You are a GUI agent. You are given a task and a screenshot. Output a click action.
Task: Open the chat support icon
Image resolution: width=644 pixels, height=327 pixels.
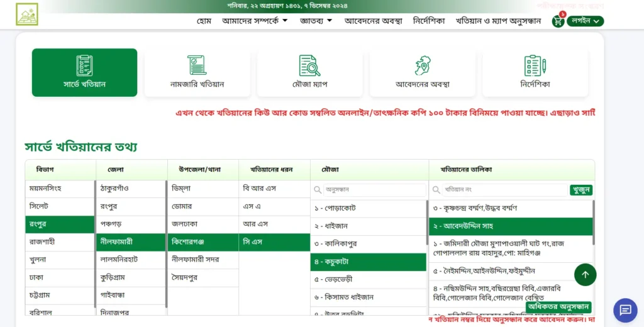(625, 310)
